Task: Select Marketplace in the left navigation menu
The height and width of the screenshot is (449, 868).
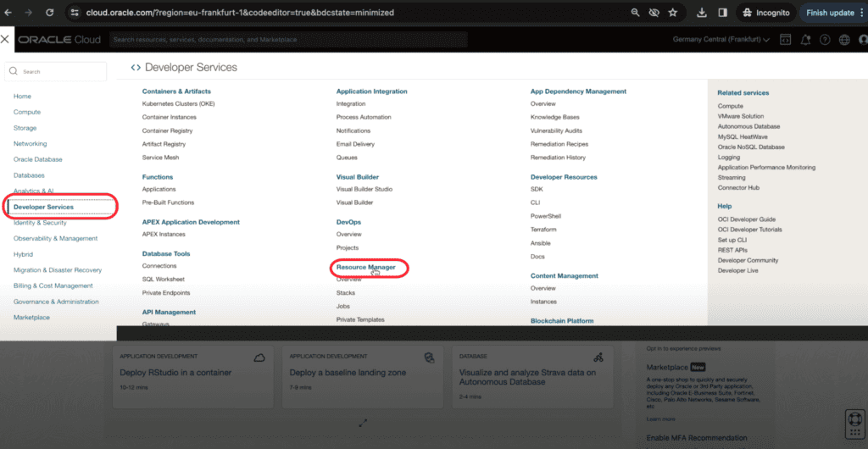Action: tap(31, 318)
